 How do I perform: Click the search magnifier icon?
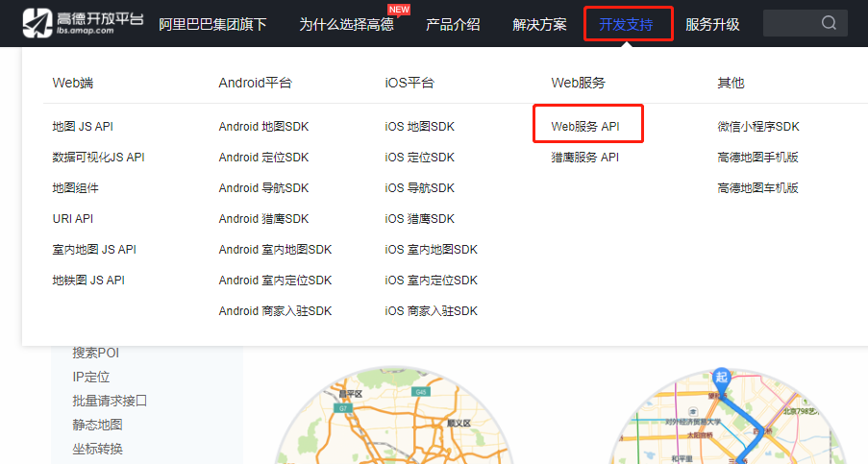click(829, 23)
